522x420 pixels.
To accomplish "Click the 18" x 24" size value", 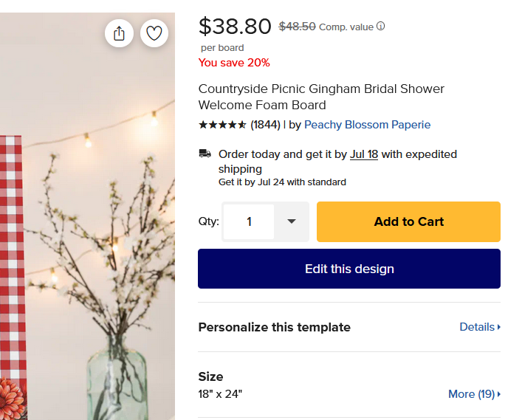I will (220, 394).
